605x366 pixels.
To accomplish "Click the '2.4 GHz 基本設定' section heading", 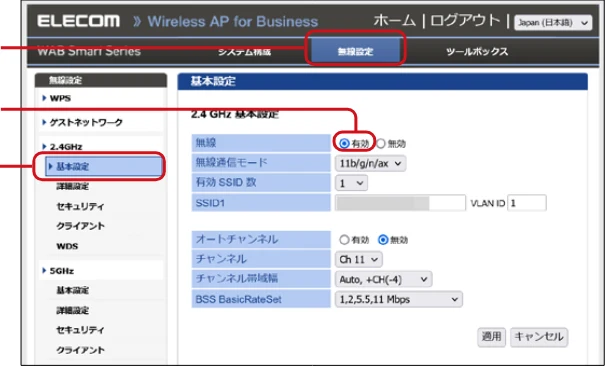I will click(235, 115).
